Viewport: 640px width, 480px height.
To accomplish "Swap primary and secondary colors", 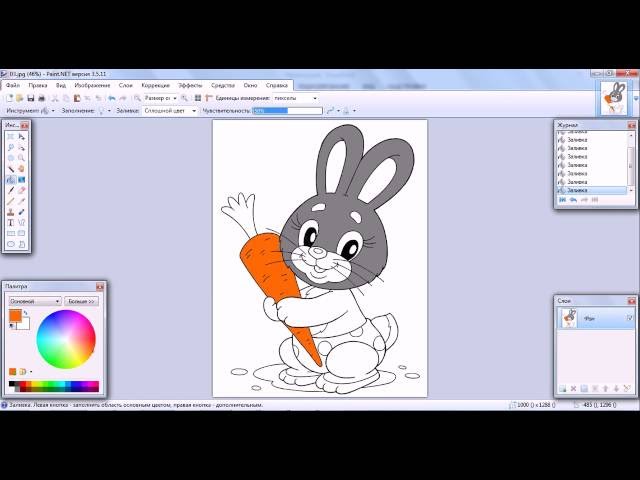I will [25, 313].
